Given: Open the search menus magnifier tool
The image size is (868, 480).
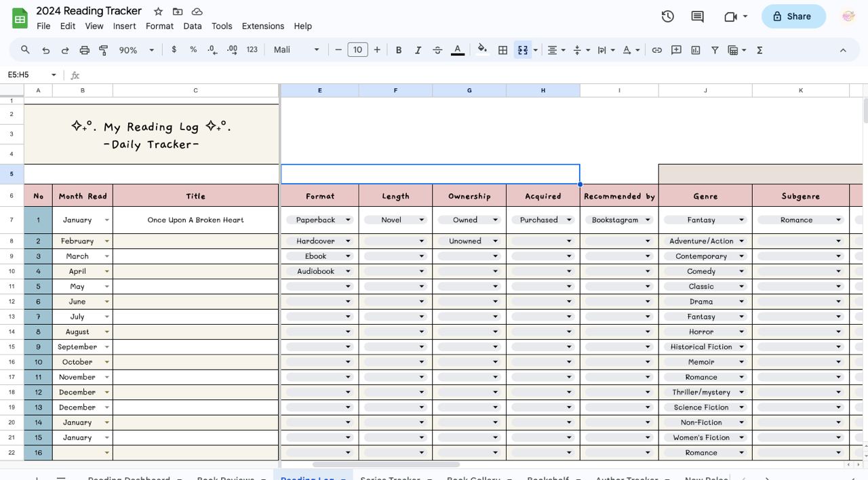Looking at the screenshot, I should (x=25, y=50).
